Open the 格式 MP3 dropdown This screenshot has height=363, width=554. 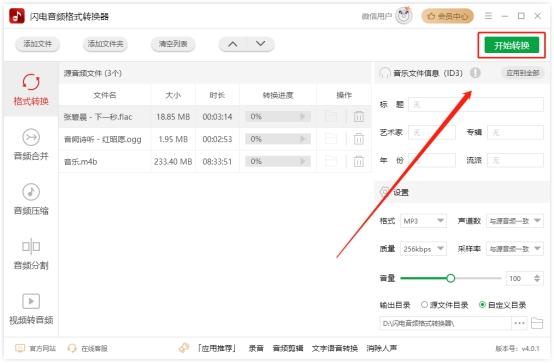tap(423, 221)
